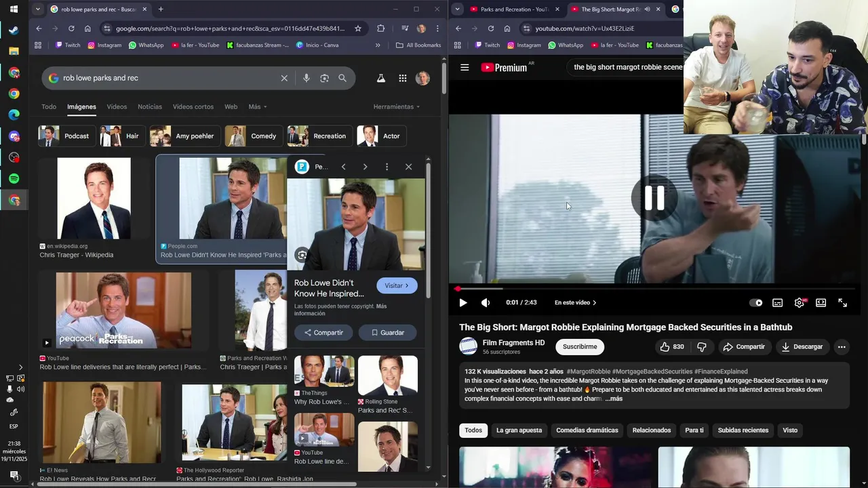
Task: Open Spotify from the Windows taskbar
Action: pyautogui.click(x=14, y=179)
